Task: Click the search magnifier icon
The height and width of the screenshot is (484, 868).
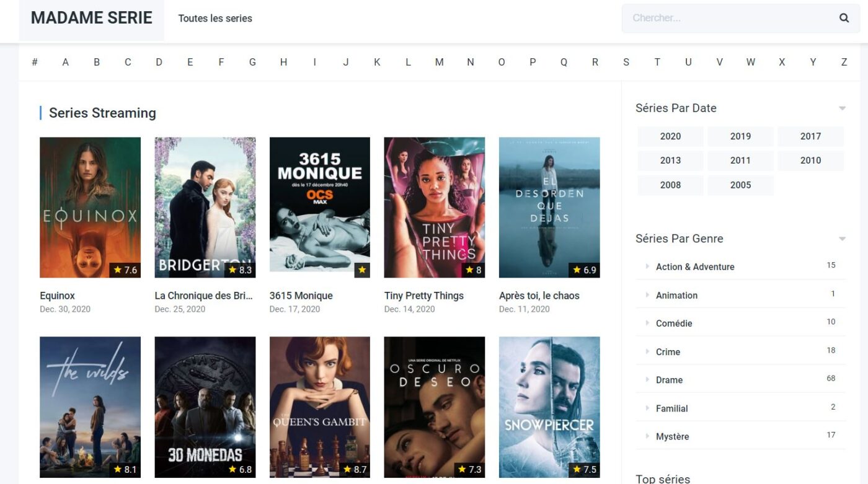Action: [844, 18]
